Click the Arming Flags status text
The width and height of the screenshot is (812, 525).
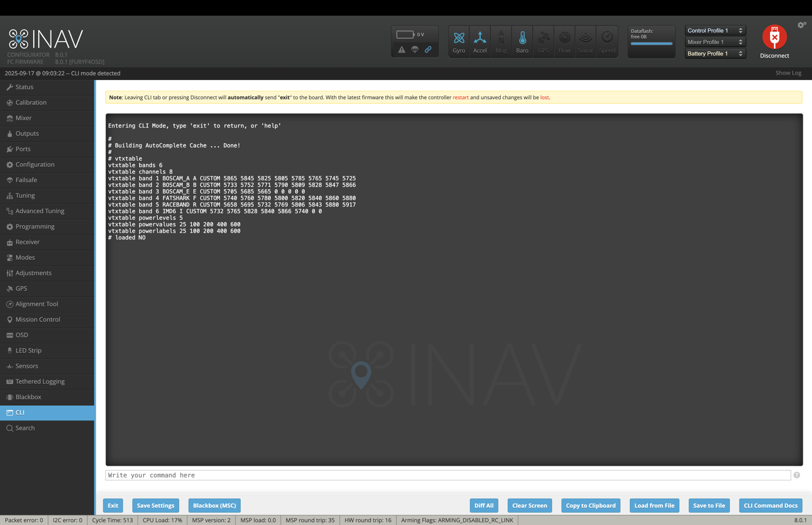pos(457,520)
